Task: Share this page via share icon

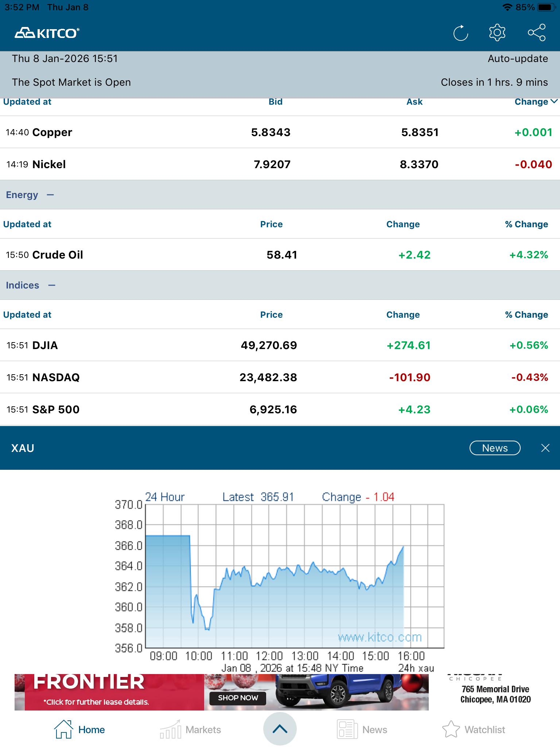Action: 537,33
